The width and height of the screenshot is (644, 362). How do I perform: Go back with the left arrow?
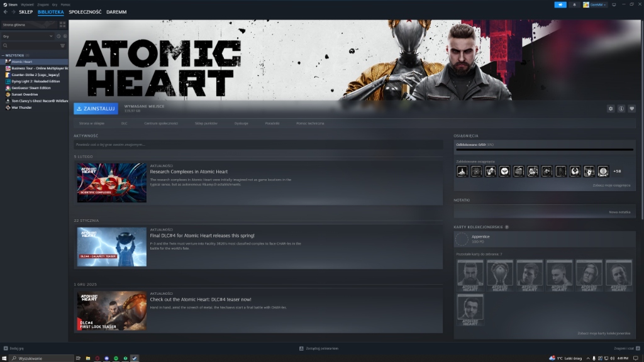(x=5, y=13)
